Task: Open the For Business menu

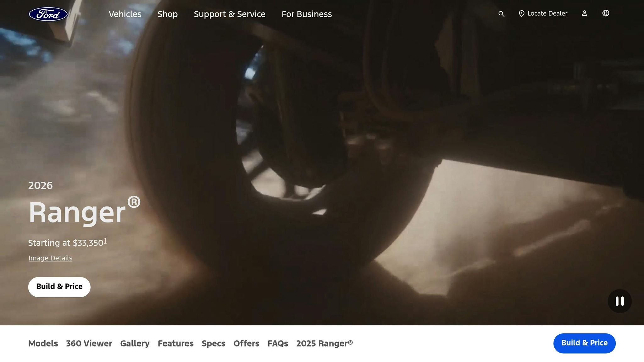Action: pos(306,14)
